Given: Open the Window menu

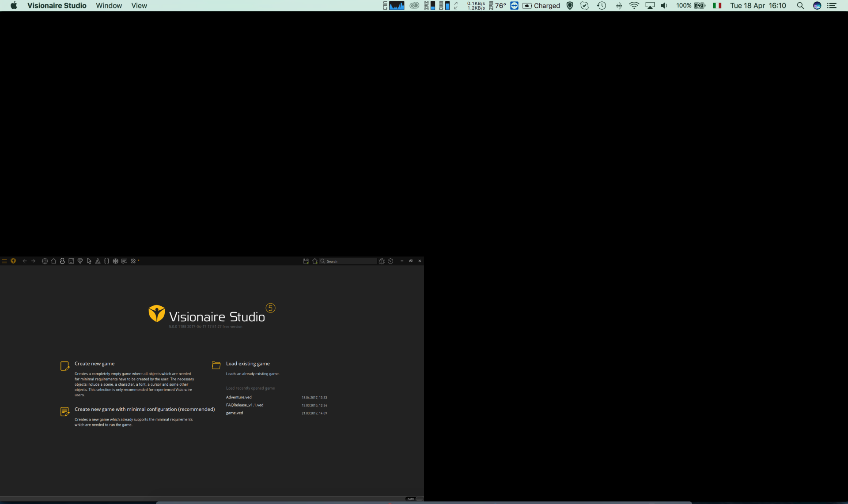Looking at the screenshot, I should click(x=109, y=6).
